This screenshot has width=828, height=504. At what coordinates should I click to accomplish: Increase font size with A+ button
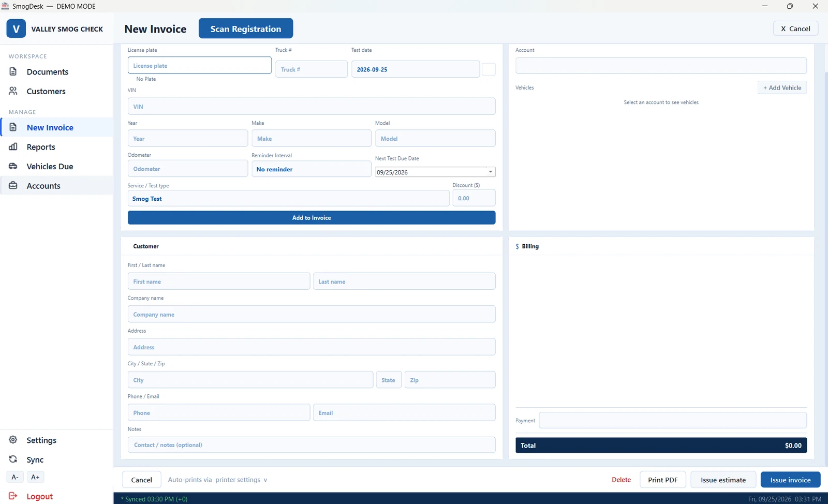pos(35,477)
